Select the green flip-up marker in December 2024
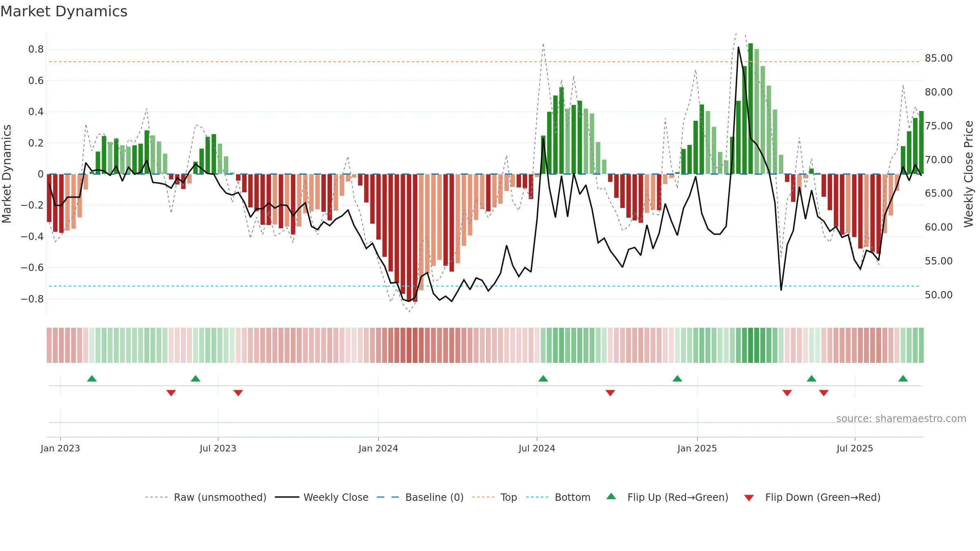This screenshot has height=551, width=980. click(677, 378)
